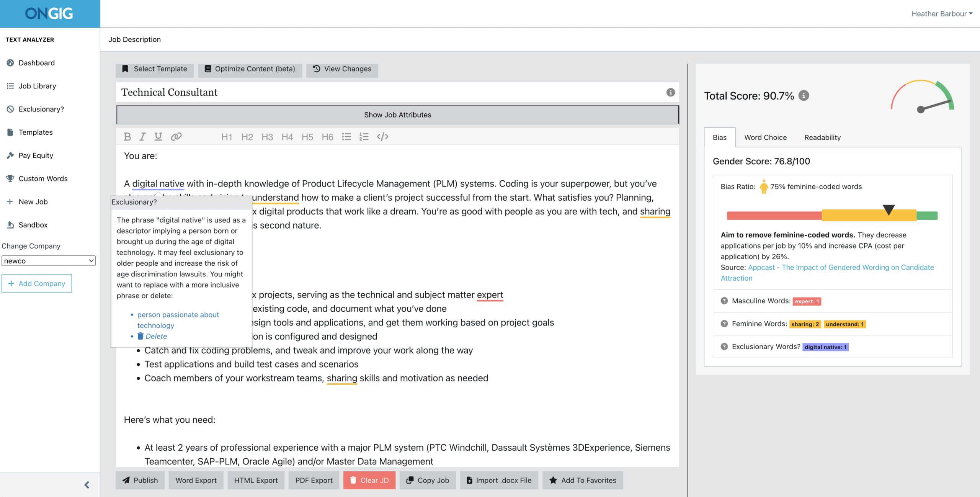This screenshot has height=497, width=980.
Task: Click underlined phrase digital native in text
Action: 158,184
